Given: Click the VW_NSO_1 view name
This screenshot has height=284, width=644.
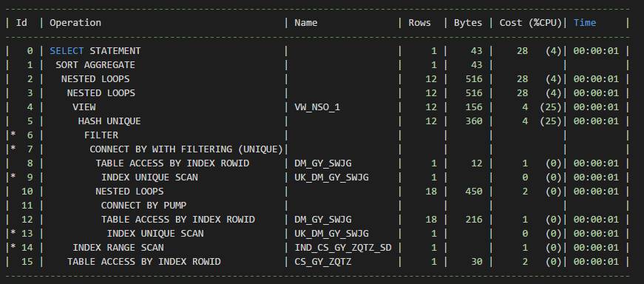Looking at the screenshot, I should coord(317,107).
